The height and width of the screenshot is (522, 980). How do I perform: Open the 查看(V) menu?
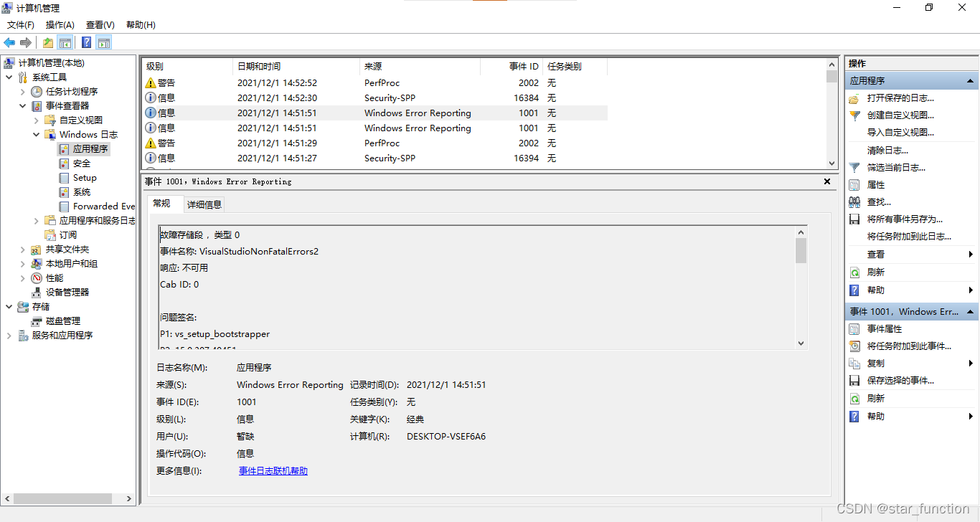[x=100, y=25]
